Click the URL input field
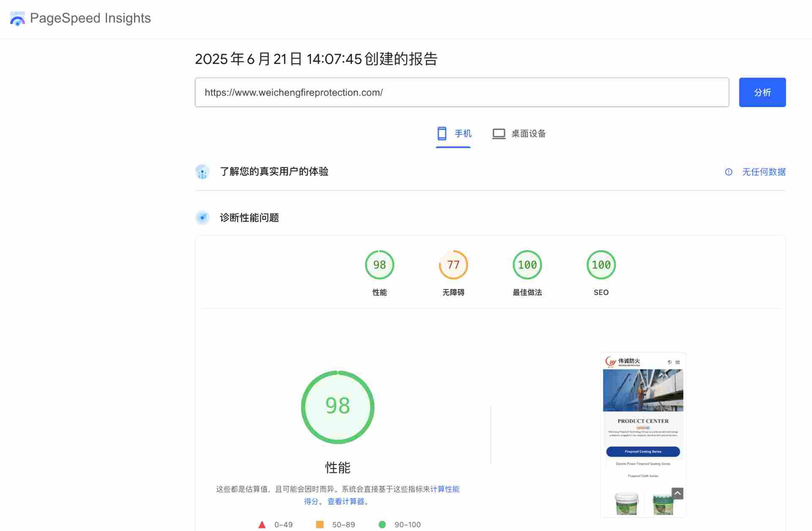 tap(461, 92)
